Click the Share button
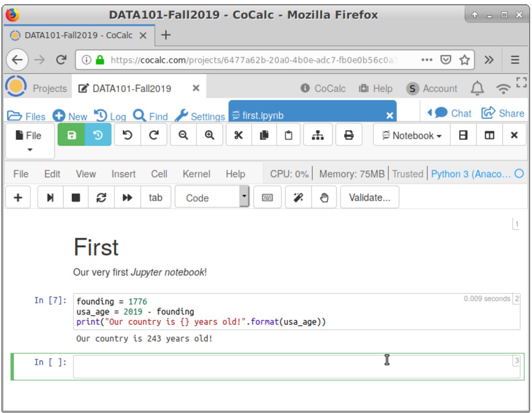Screen dimensions: 532x413 503,112
